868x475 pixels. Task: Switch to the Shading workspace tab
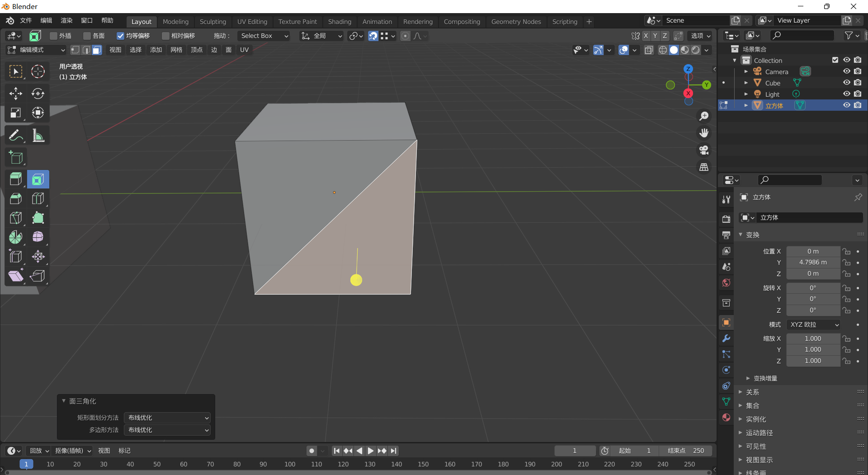point(340,22)
